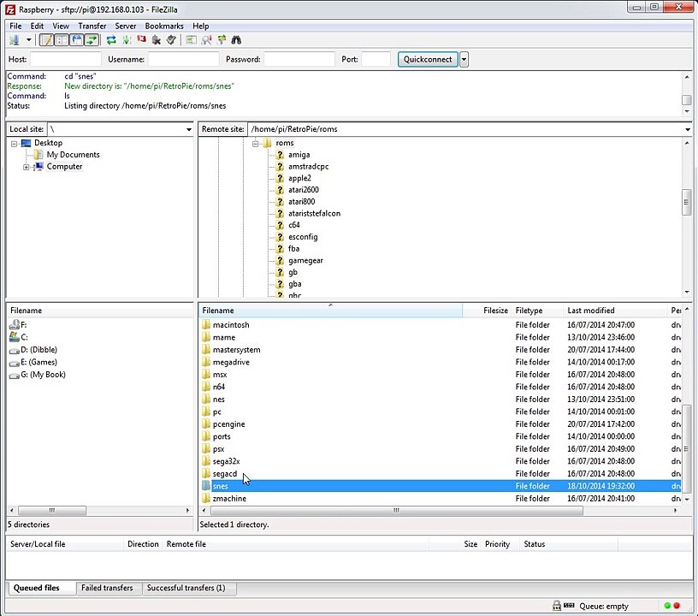
Task: Select the mame folder row
Action: point(440,337)
